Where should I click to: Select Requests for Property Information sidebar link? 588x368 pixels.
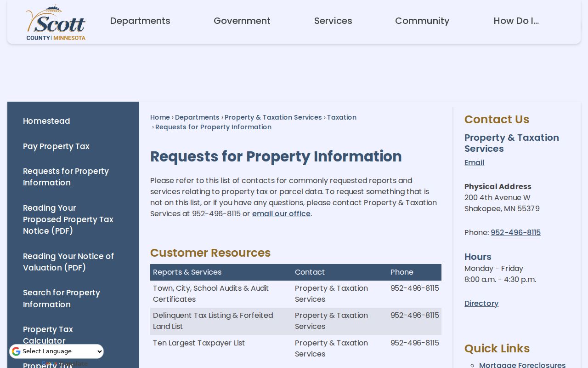pos(66,177)
